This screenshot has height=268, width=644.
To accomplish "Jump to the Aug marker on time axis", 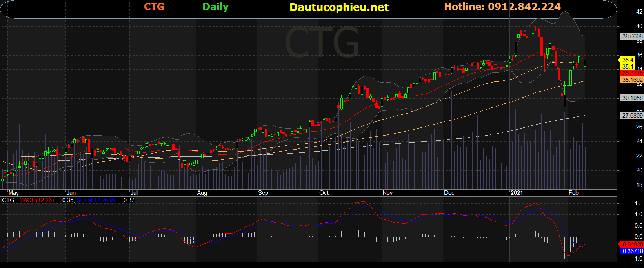I will point(202,193).
